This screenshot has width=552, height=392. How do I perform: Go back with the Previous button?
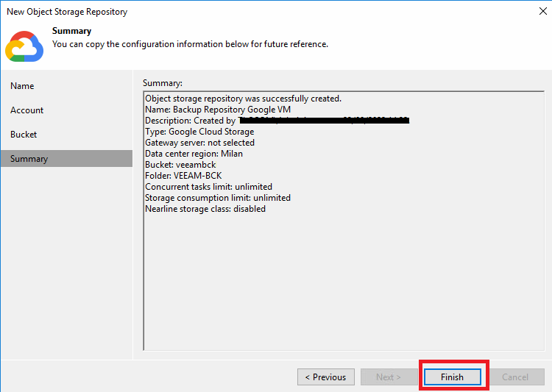[x=325, y=377]
